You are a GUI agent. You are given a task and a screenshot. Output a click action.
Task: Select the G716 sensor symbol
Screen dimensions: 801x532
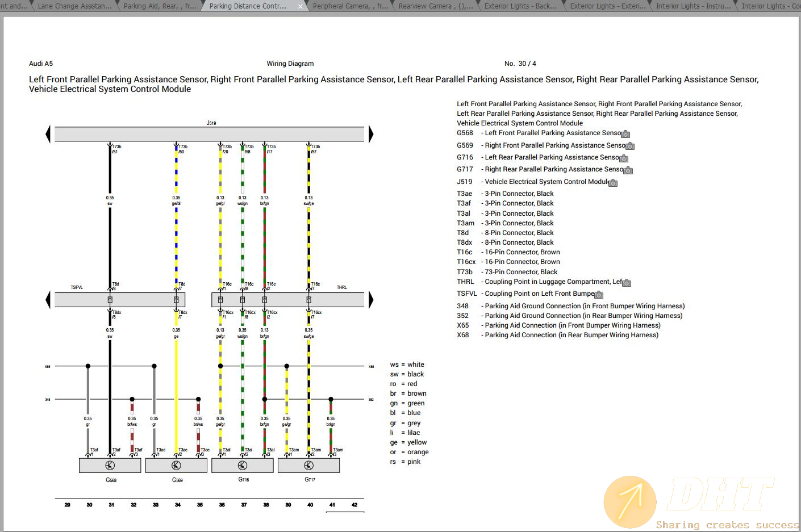coord(243,466)
